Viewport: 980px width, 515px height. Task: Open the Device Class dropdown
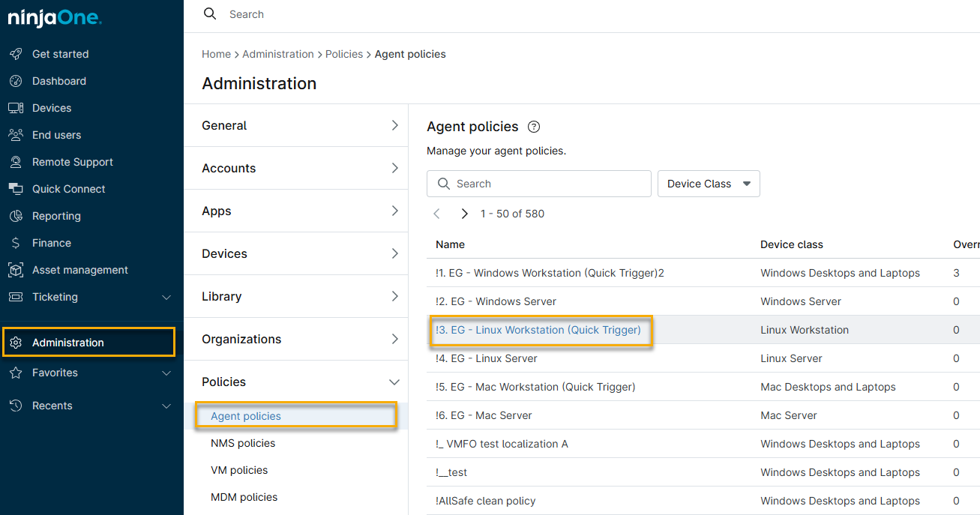708,184
